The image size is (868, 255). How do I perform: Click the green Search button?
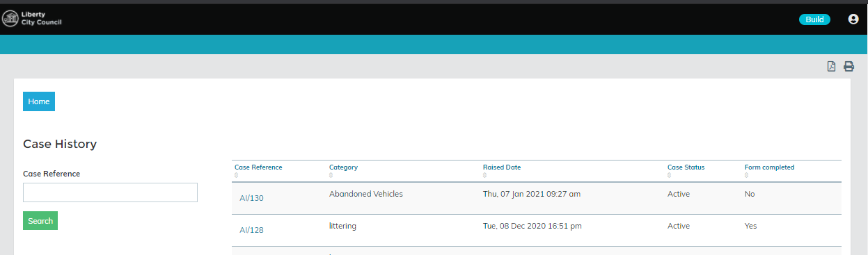tap(40, 221)
